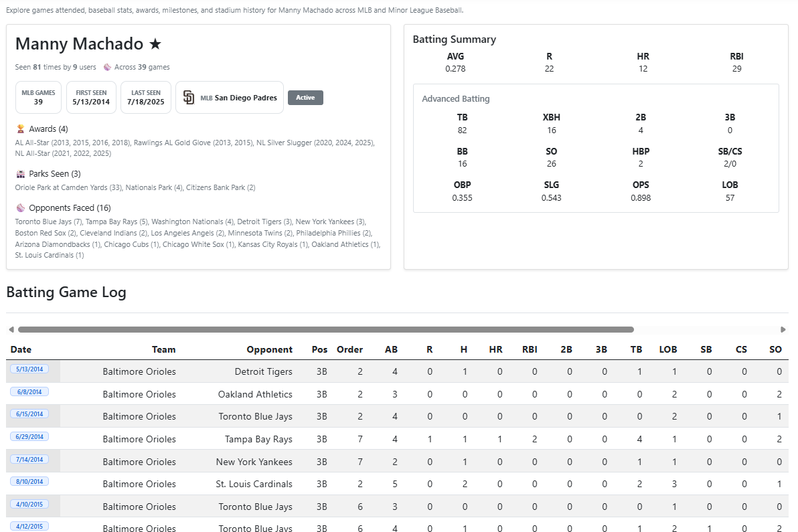
Task: Click the SO column header in game log
Action: pos(776,349)
